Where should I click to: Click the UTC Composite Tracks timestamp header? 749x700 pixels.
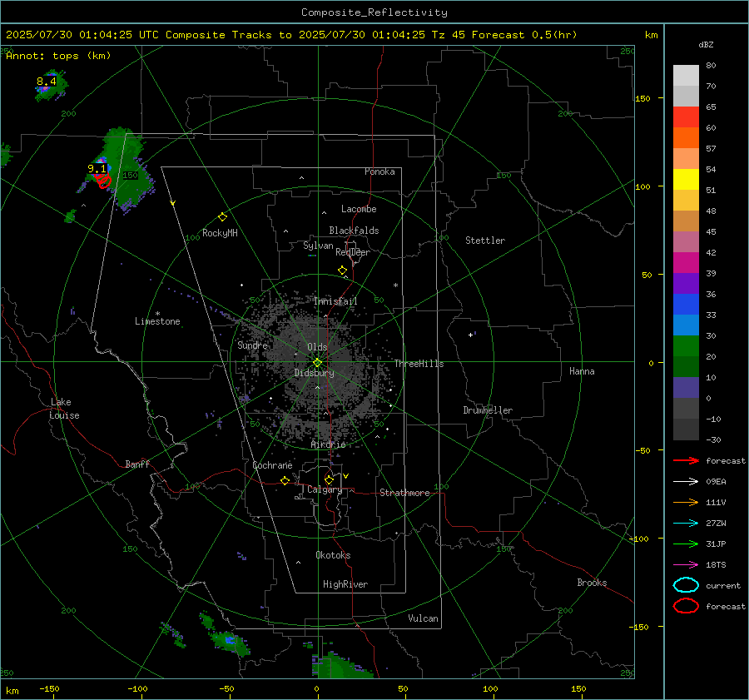[291, 35]
